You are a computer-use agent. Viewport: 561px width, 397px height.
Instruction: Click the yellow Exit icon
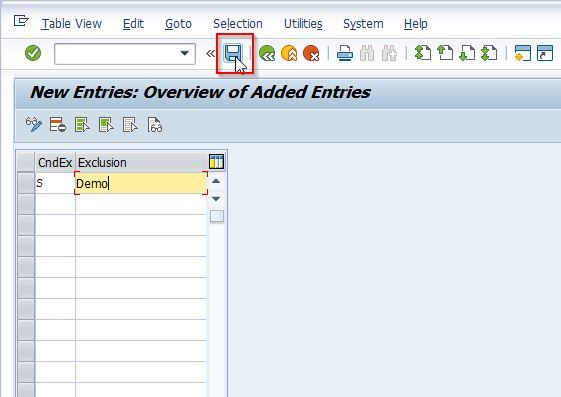pos(289,54)
